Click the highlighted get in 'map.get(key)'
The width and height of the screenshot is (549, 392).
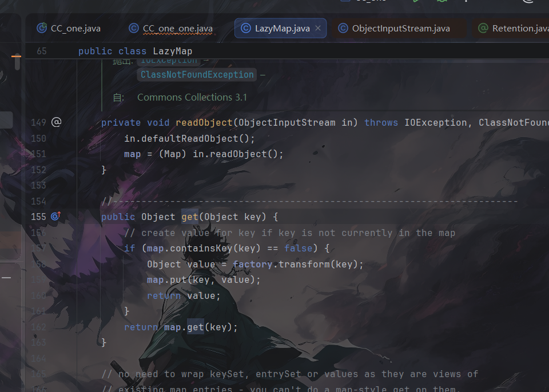click(196, 327)
